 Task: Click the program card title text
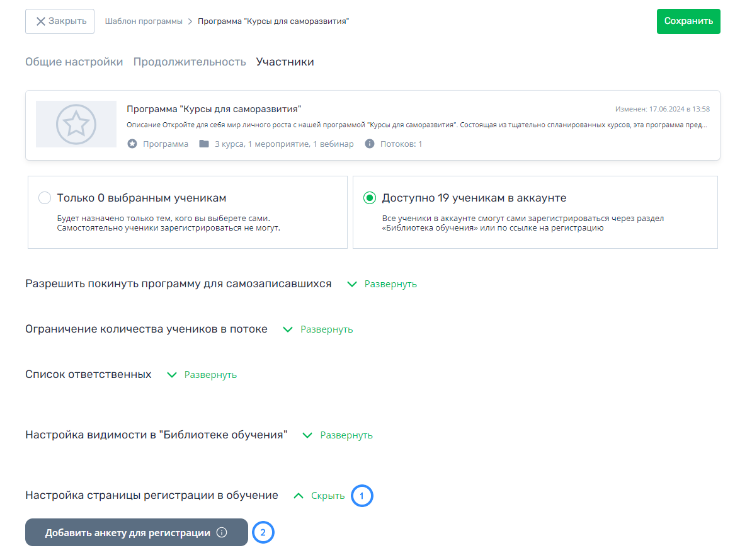(x=214, y=109)
